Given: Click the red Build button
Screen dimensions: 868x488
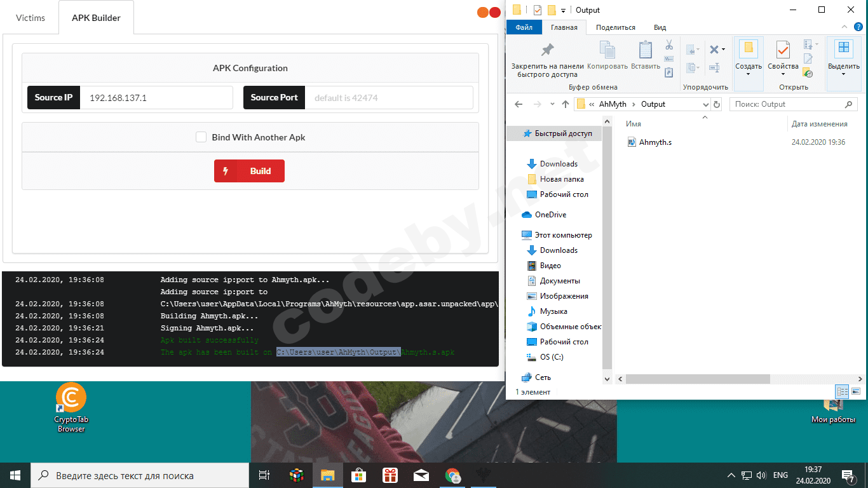Looking at the screenshot, I should [249, 171].
